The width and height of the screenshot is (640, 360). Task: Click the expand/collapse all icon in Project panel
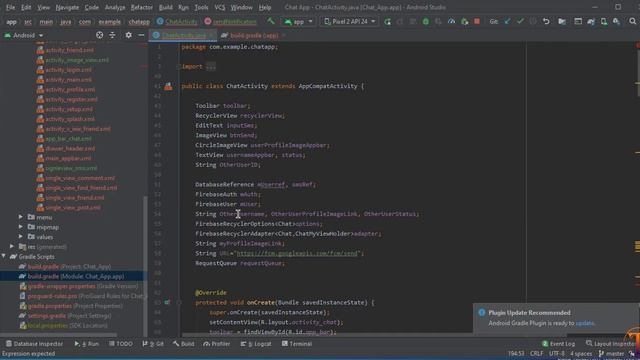pyautogui.click(x=112, y=35)
